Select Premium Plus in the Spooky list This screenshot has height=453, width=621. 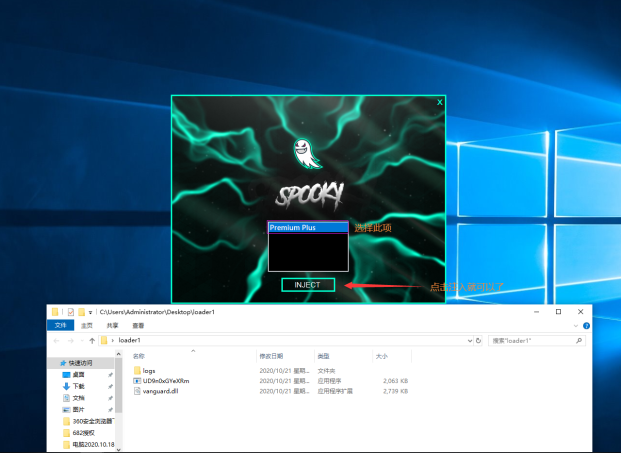point(308,228)
